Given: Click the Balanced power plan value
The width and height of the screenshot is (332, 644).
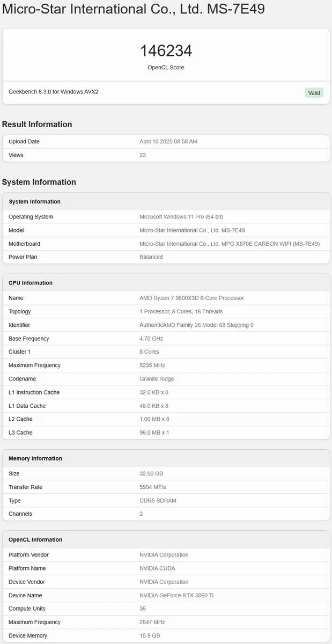Looking at the screenshot, I should 151,257.
